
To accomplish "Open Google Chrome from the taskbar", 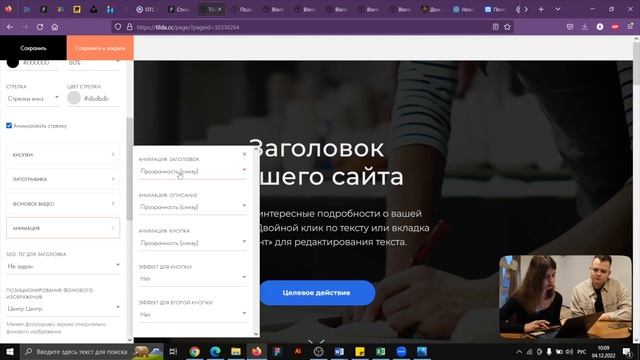I will [195, 351].
